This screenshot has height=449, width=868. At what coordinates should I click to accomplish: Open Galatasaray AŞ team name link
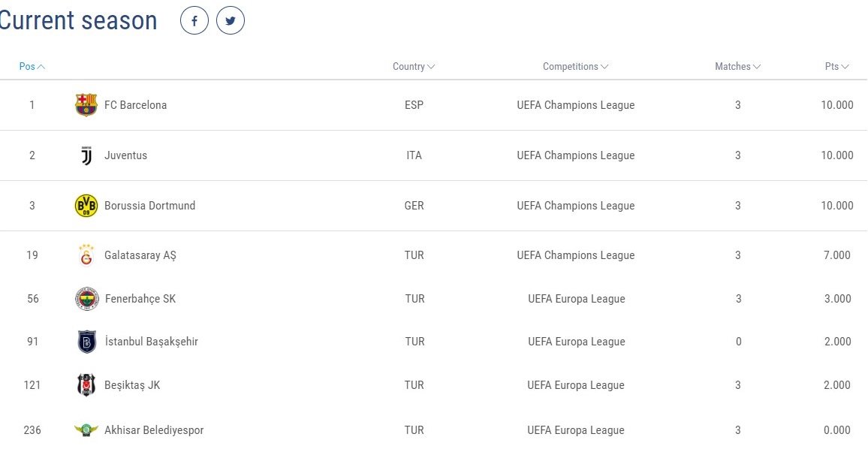click(140, 255)
